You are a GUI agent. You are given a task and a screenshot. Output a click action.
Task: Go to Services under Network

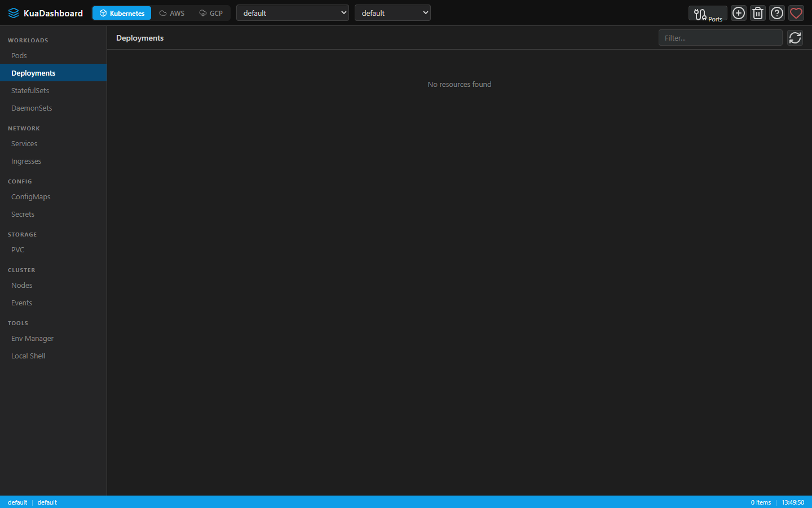(53, 143)
